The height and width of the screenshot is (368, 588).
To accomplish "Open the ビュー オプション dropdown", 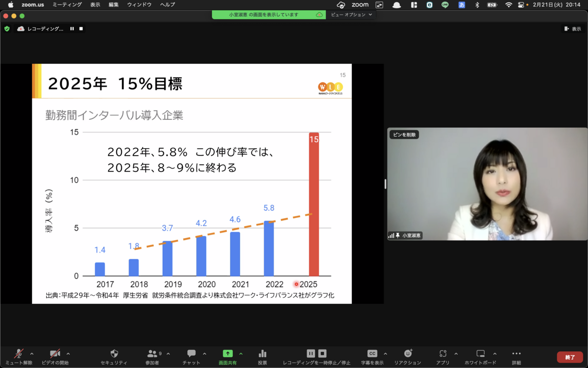I will tap(351, 15).
